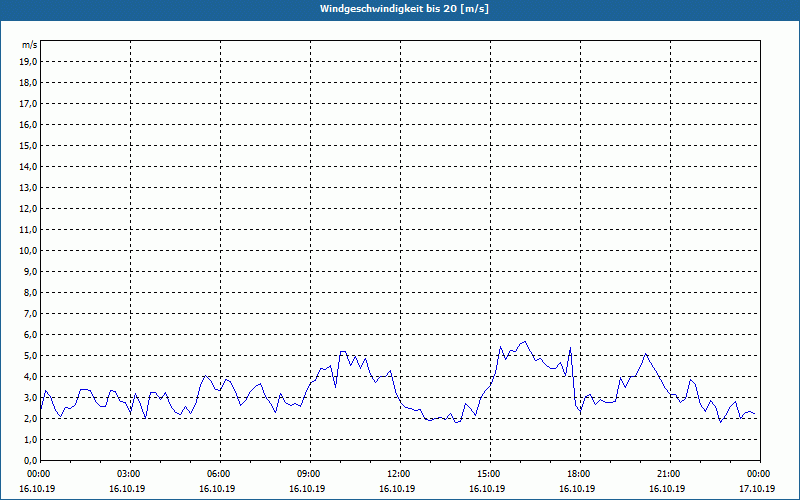
Task: Click the 13,0 y-axis label
Action: pos(29,188)
